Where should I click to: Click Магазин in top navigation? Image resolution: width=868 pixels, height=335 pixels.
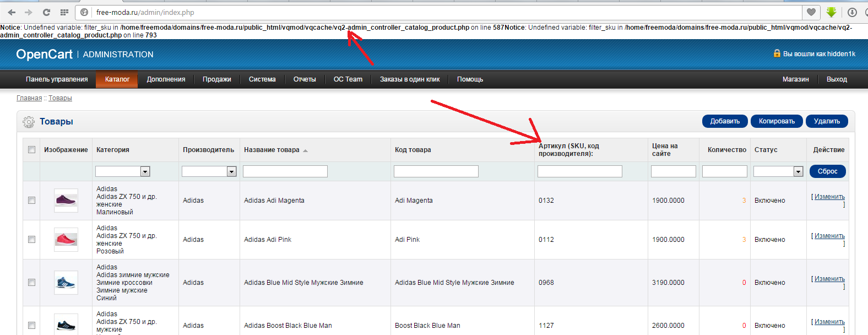point(796,79)
